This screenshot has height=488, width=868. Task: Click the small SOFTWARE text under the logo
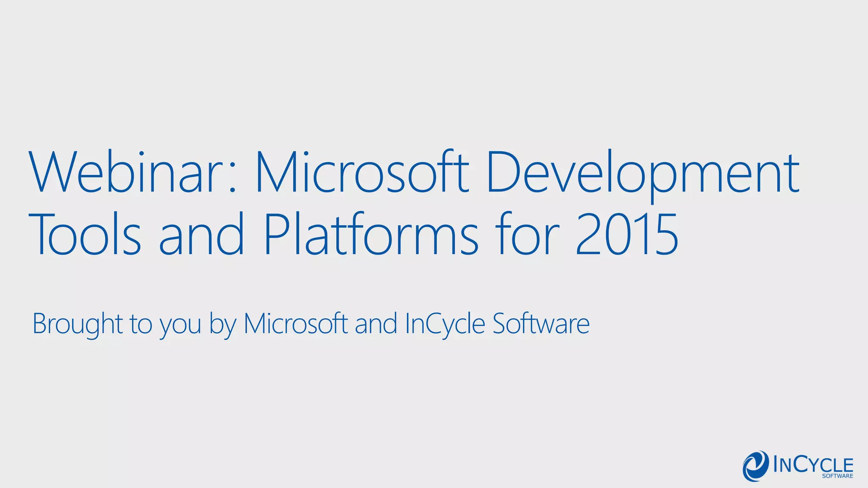click(837, 476)
